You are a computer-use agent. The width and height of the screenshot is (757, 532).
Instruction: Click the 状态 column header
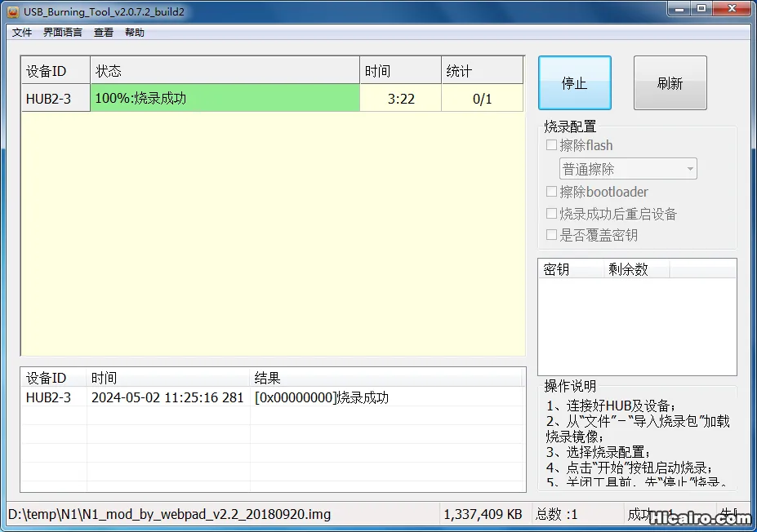coord(225,71)
